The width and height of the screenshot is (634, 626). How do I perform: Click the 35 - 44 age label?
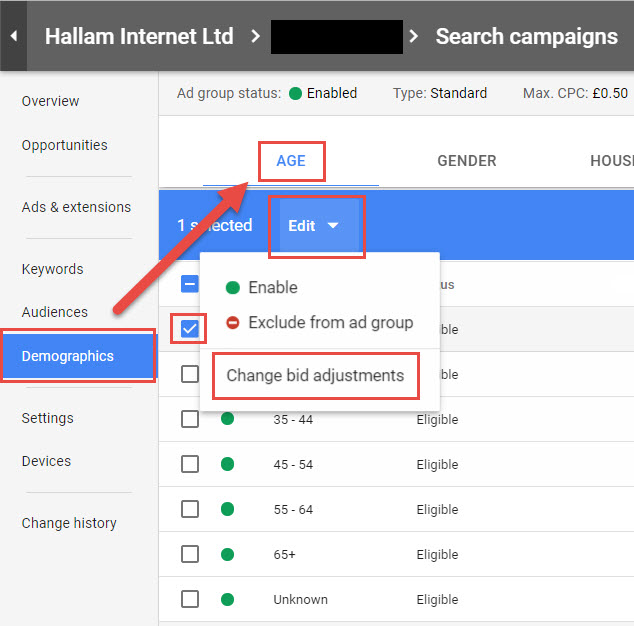[x=293, y=420]
